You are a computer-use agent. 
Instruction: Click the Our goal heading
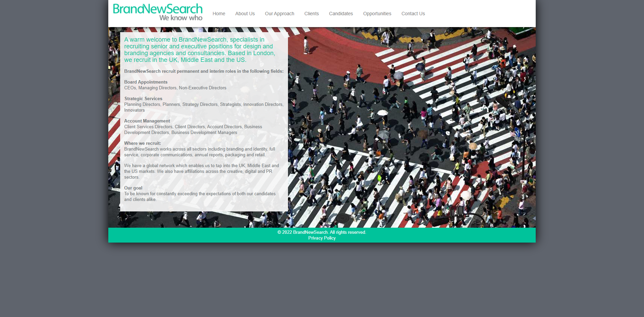[x=133, y=188]
